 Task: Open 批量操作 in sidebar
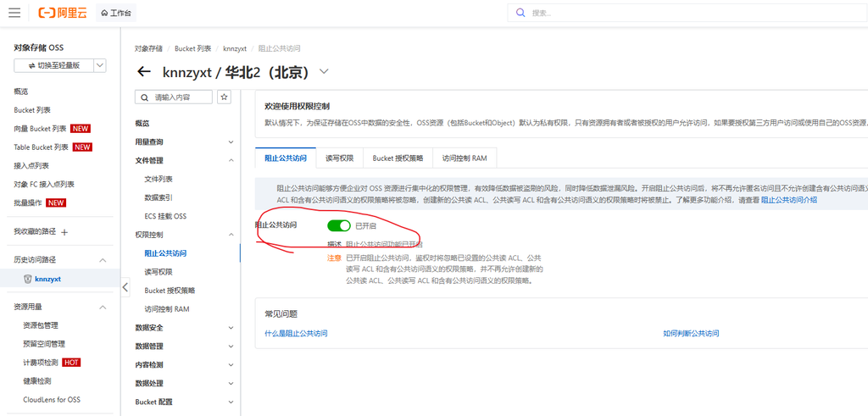[28, 202]
